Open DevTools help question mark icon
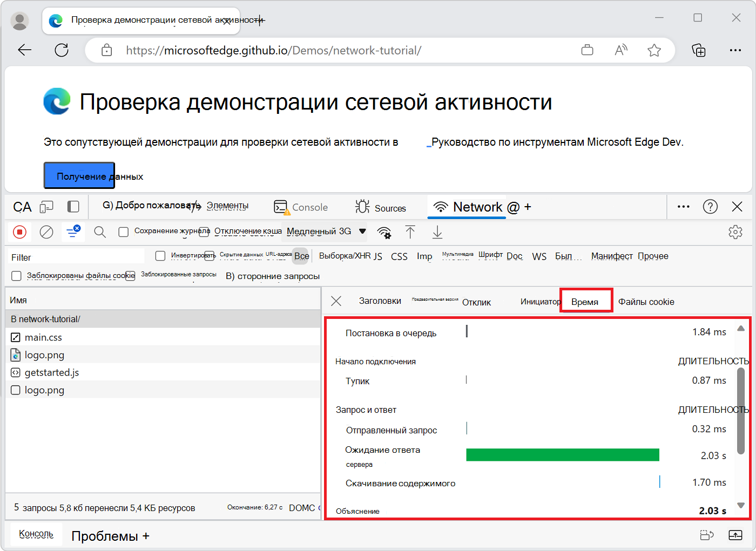Screen dimensions: 756x551 coord(710,207)
